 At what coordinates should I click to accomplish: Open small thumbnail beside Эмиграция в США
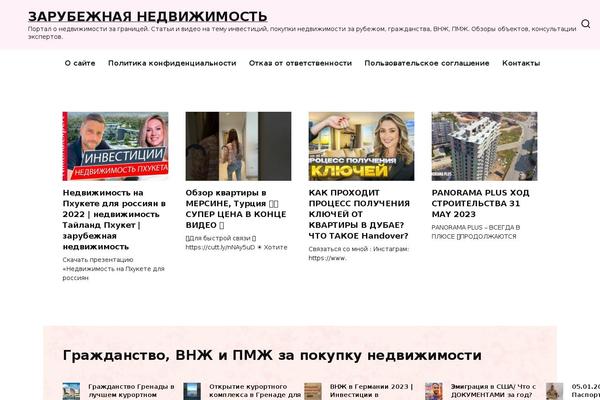click(434, 391)
